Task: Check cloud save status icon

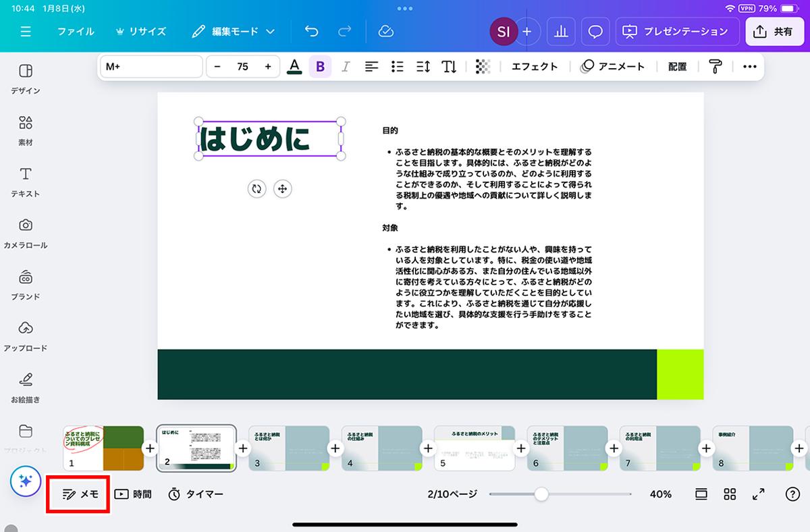Action: click(386, 32)
